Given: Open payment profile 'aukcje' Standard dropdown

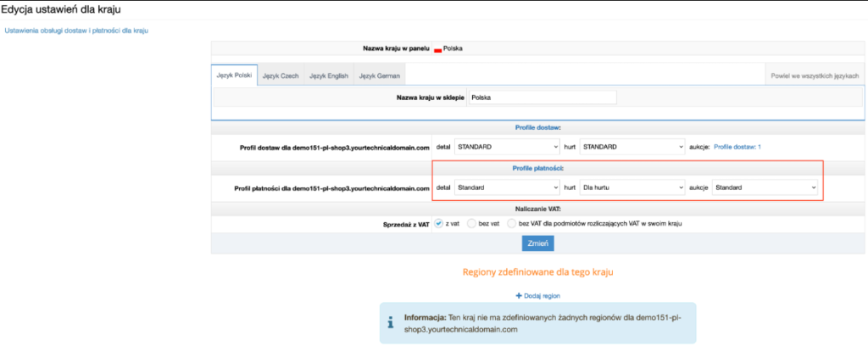Looking at the screenshot, I should point(765,187).
